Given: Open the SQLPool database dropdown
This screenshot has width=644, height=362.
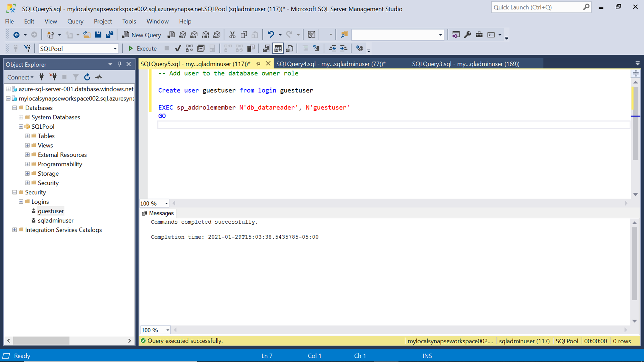Looking at the screenshot, I should coord(115,49).
